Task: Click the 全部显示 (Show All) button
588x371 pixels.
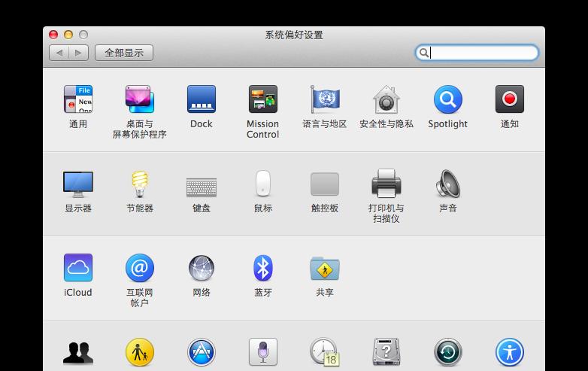Action: pyautogui.click(x=124, y=53)
